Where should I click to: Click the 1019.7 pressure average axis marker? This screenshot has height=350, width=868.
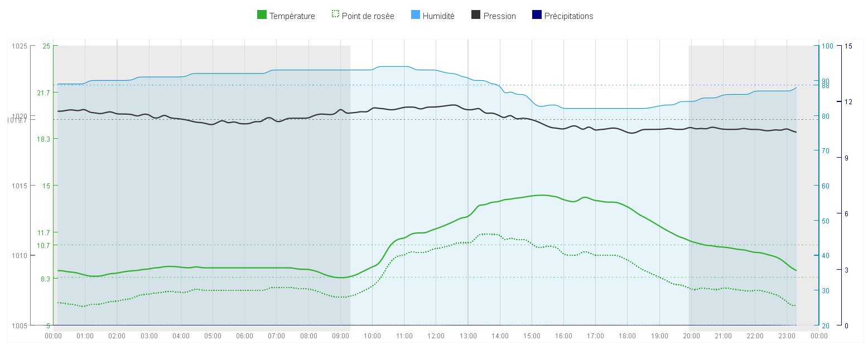tap(17, 120)
